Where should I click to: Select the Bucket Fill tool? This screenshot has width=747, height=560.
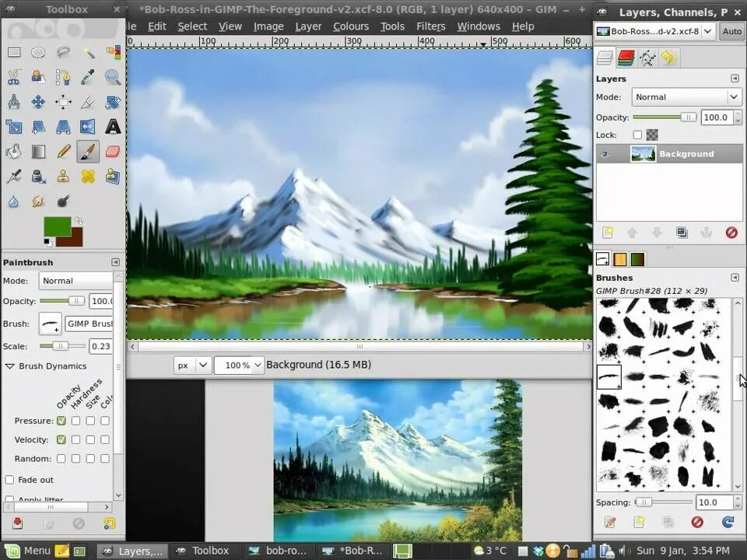click(x=14, y=152)
